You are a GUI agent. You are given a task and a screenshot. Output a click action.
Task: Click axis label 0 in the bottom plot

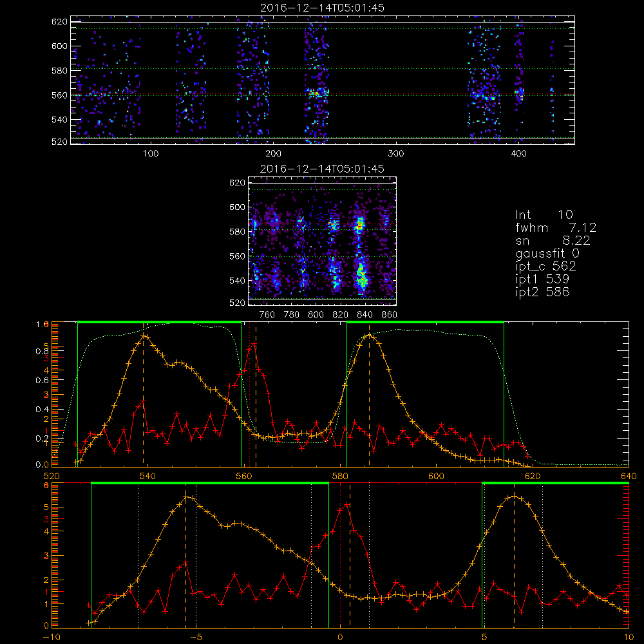340,638
